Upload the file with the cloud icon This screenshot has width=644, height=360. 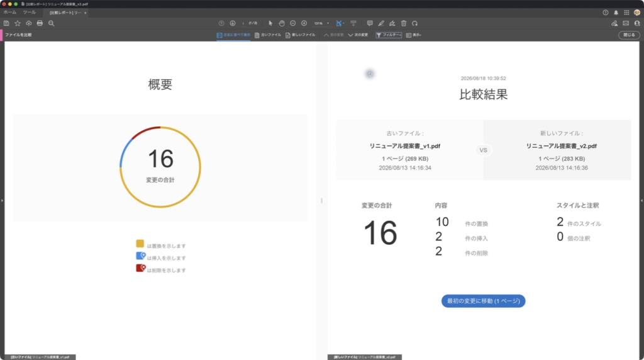(29, 23)
